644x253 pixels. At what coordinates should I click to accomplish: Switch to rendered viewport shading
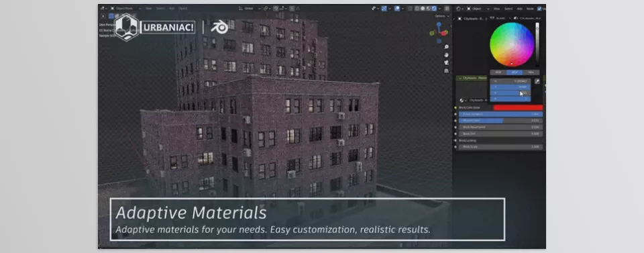click(x=434, y=9)
